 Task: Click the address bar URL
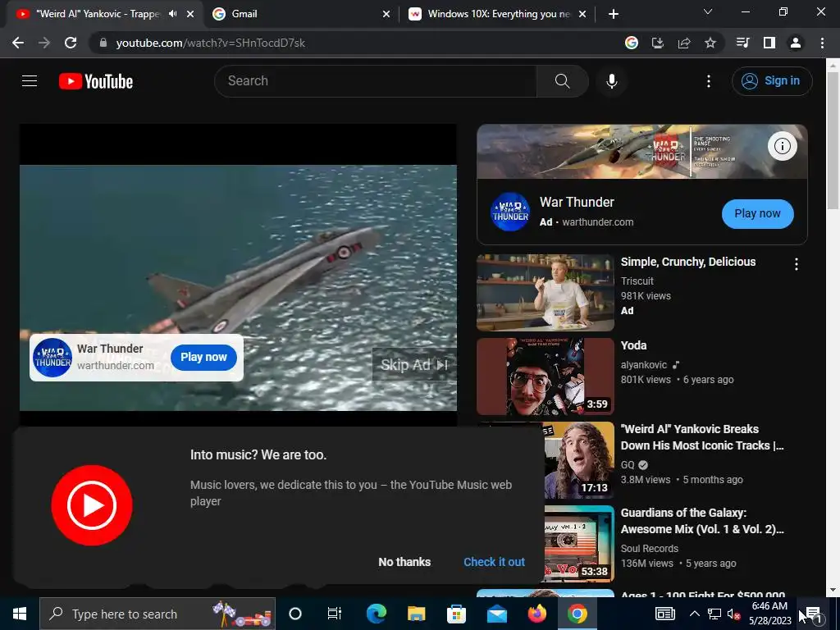coord(211,43)
